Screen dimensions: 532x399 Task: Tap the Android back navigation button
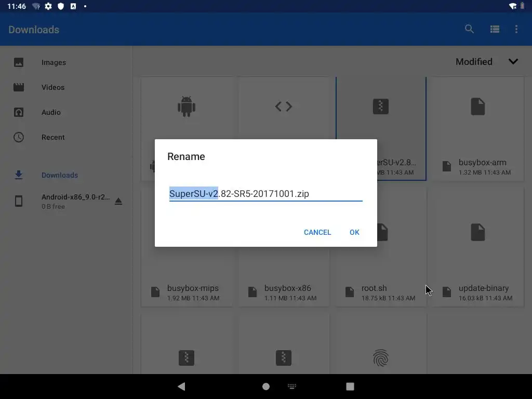point(182,387)
